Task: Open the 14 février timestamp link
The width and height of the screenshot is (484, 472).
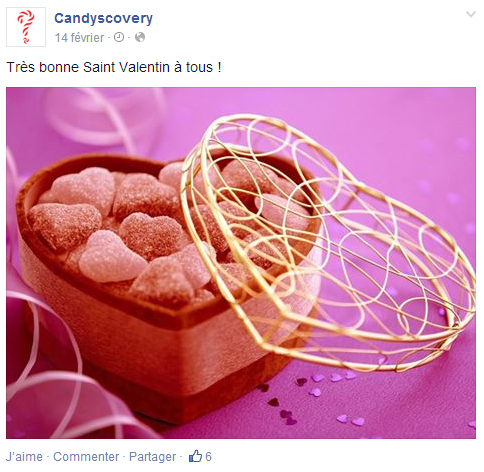Action: coord(79,37)
